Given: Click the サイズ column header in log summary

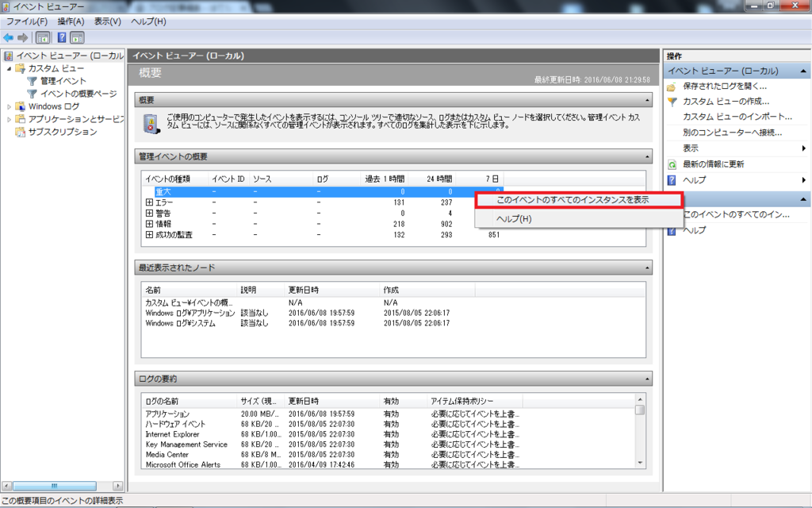Looking at the screenshot, I should pos(260,401).
